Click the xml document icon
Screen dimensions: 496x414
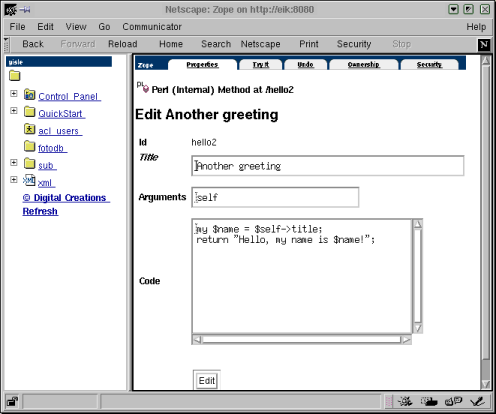[29, 180]
